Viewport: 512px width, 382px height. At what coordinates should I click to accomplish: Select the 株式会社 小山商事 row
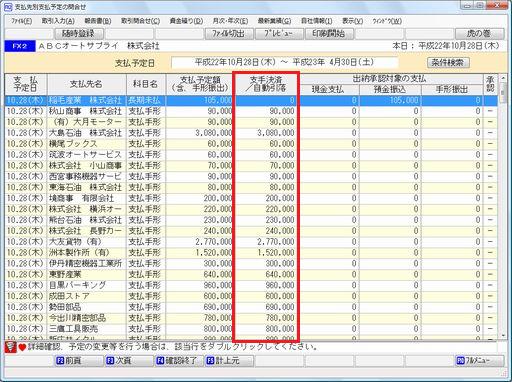click(x=251, y=166)
